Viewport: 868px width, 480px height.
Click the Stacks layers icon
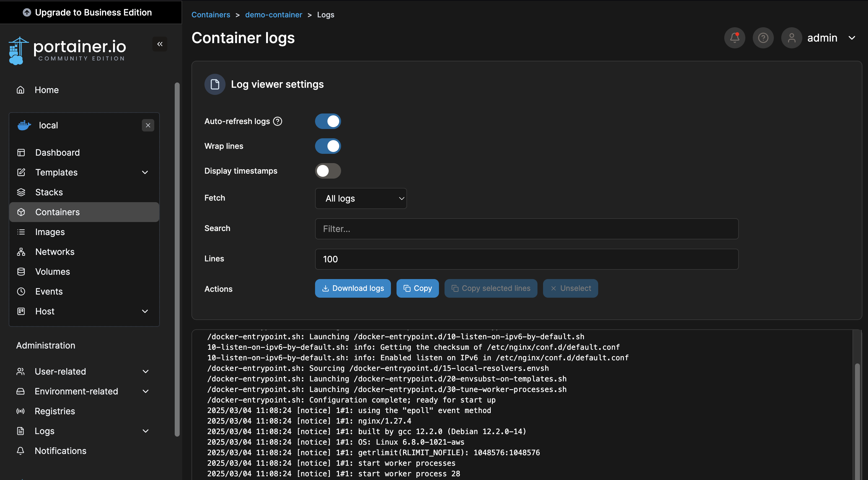[x=21, y=192]
